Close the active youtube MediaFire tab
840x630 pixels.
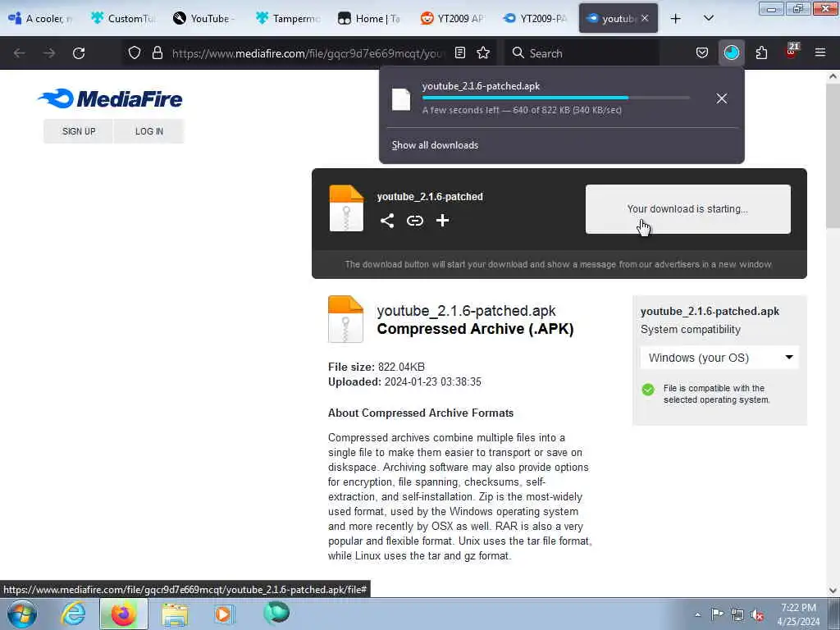pyautogui.click(x=645, y=18)
